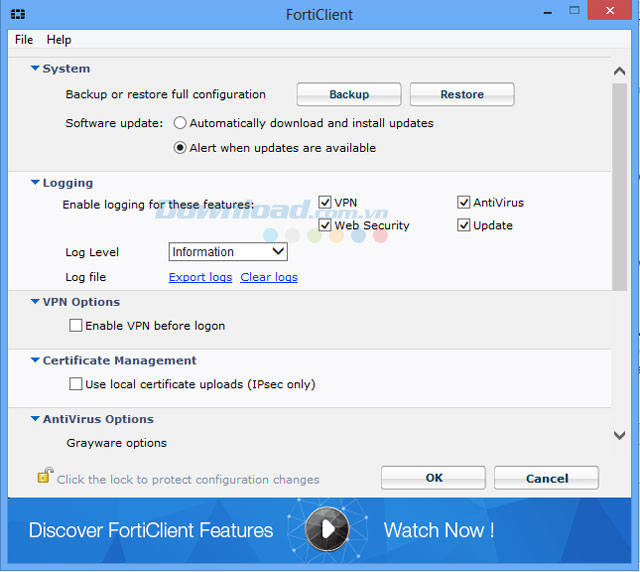This screenshot has width=640, height=572.
Task: Open the Help menu
Action: (x=59, y=40)
